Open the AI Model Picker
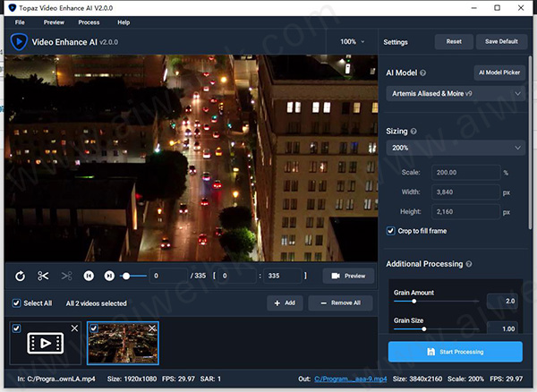Screen dimensions: 537x392 499,72
